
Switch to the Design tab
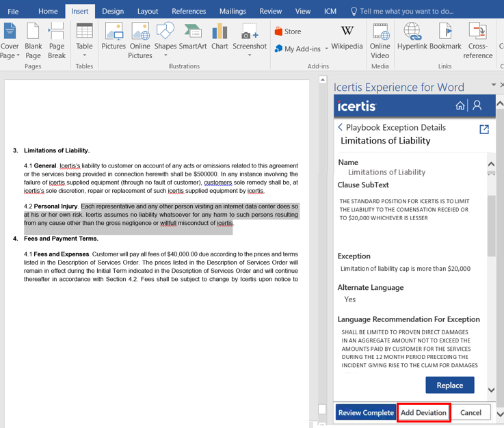(113, 11)
